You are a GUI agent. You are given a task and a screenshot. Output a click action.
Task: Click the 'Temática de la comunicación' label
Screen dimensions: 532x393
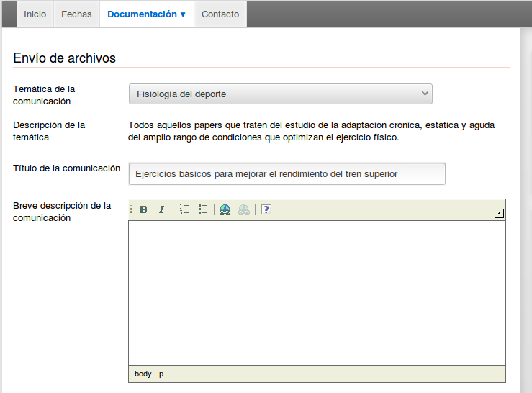[x=44, y=95]
